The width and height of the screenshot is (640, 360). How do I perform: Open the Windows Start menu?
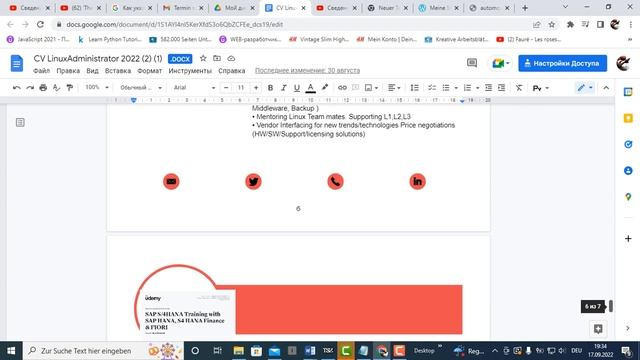coord(11,351)
